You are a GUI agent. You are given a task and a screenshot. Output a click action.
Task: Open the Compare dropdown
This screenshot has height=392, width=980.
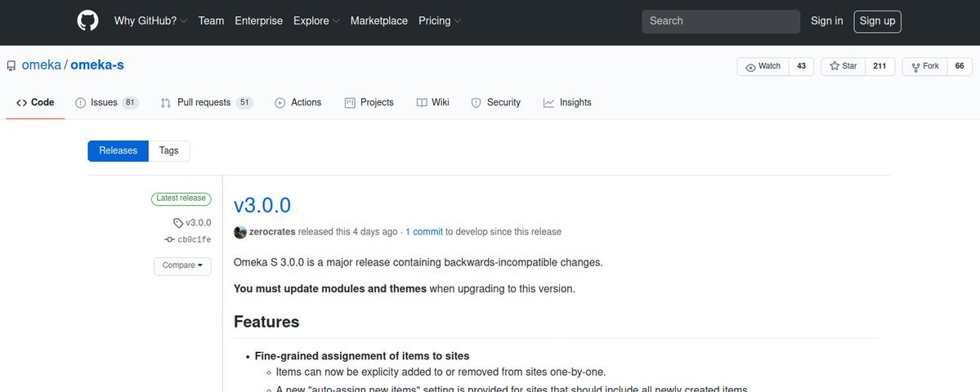(x=182, y=266)
